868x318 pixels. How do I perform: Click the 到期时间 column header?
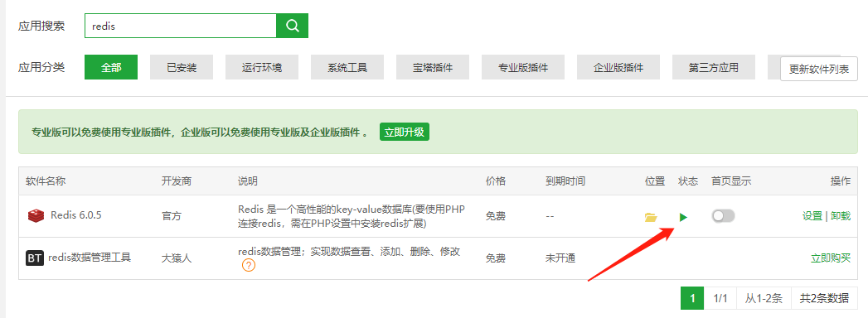(565, 181)
